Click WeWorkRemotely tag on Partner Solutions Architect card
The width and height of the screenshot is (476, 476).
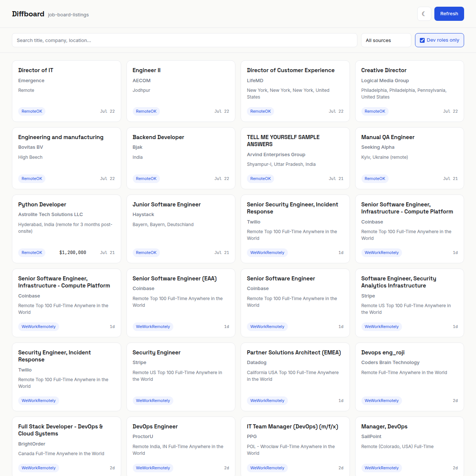267,401
